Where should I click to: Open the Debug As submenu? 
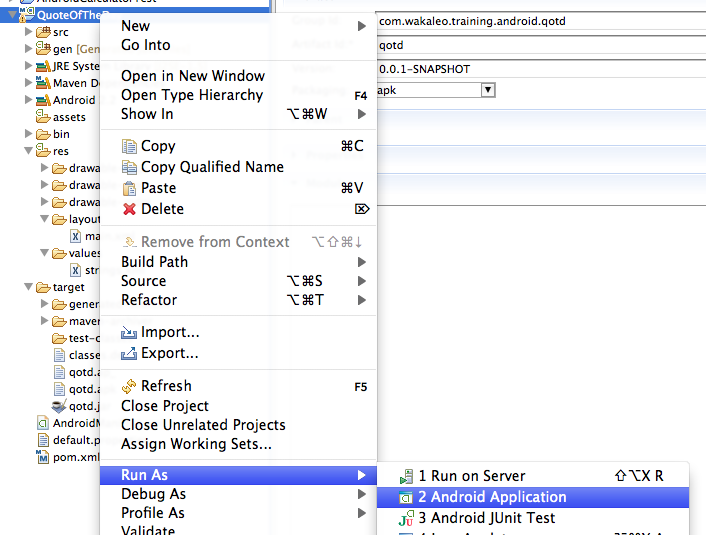238,494
